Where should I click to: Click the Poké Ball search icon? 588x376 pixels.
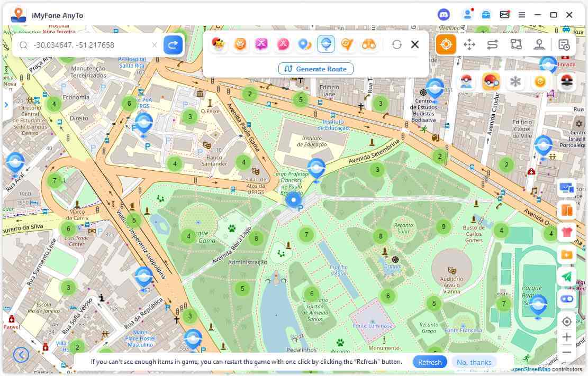pyautogui.click(x=491, y=81)
